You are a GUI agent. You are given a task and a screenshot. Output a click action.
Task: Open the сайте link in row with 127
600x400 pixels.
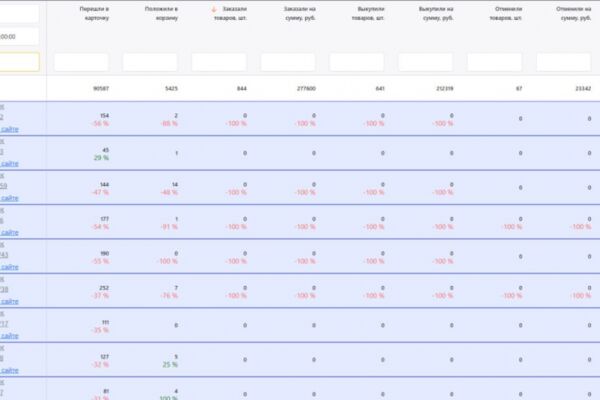(x=10, y=371)
